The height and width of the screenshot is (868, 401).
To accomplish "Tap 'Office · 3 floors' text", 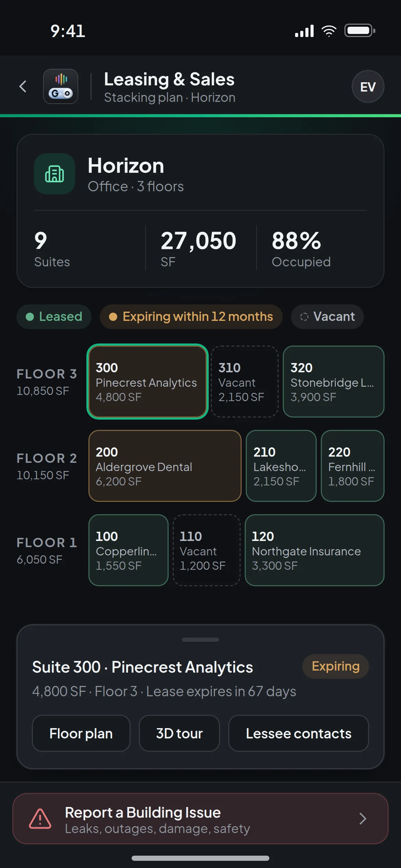I will tap(136, 186).
